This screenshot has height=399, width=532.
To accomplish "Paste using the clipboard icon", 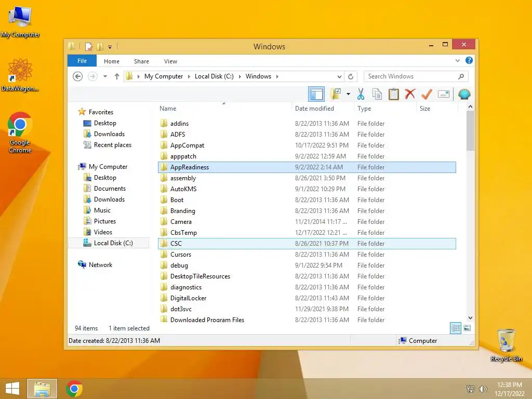I will [x=394, y=94].
